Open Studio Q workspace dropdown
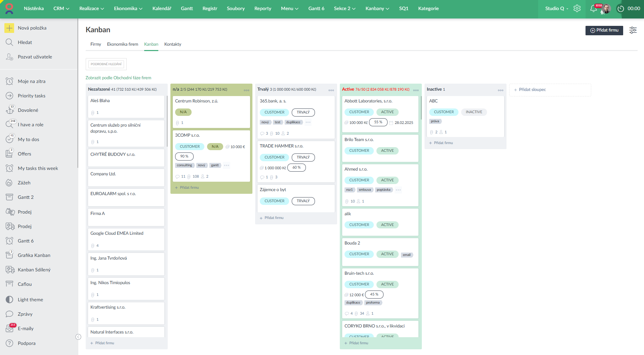 pos(556,8)
